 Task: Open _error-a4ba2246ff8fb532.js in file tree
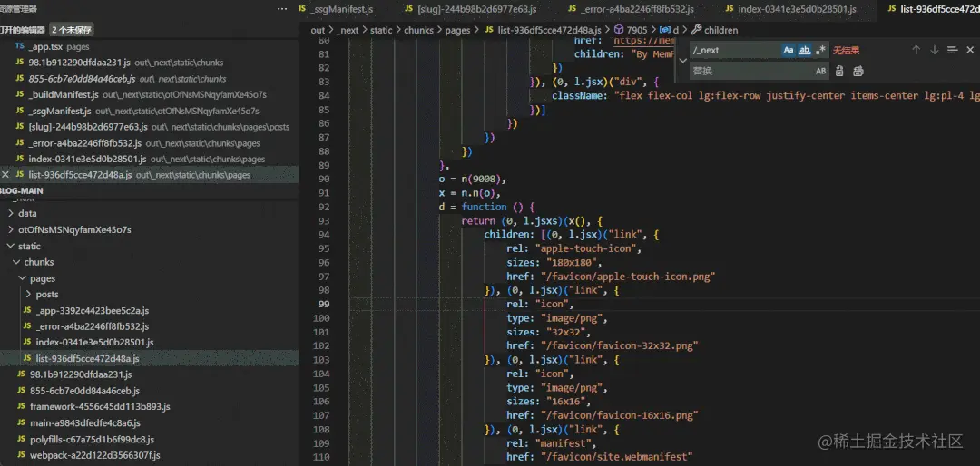point(92,326)
